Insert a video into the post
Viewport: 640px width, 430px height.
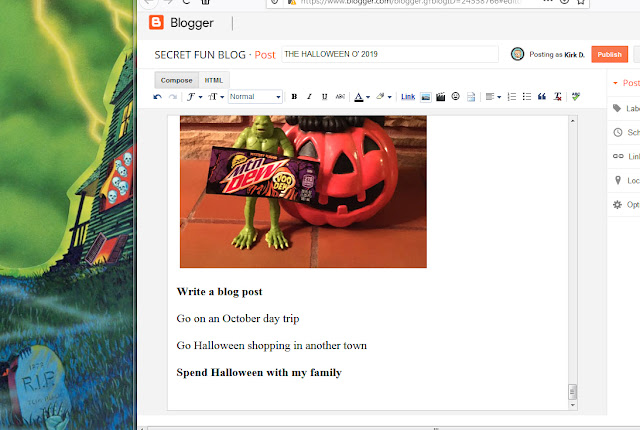point(440,97)
